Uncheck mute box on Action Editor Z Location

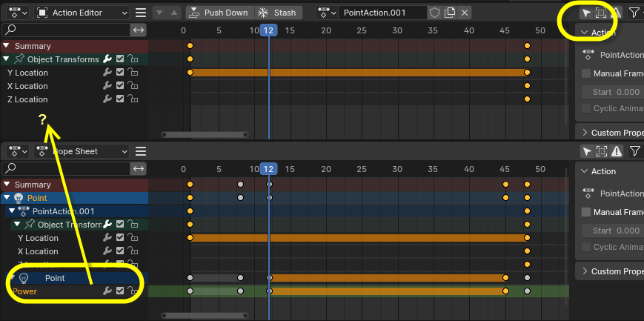pos(120,99)
